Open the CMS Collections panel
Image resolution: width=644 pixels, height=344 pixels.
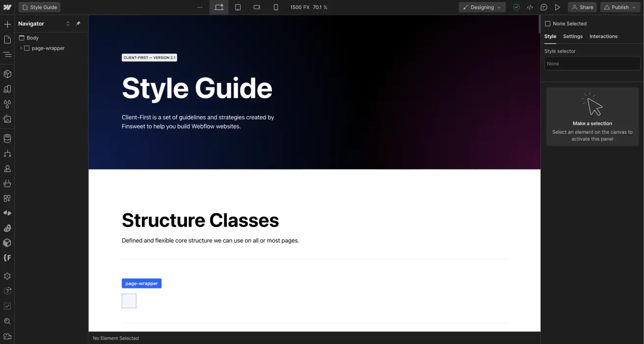point(7,138)
